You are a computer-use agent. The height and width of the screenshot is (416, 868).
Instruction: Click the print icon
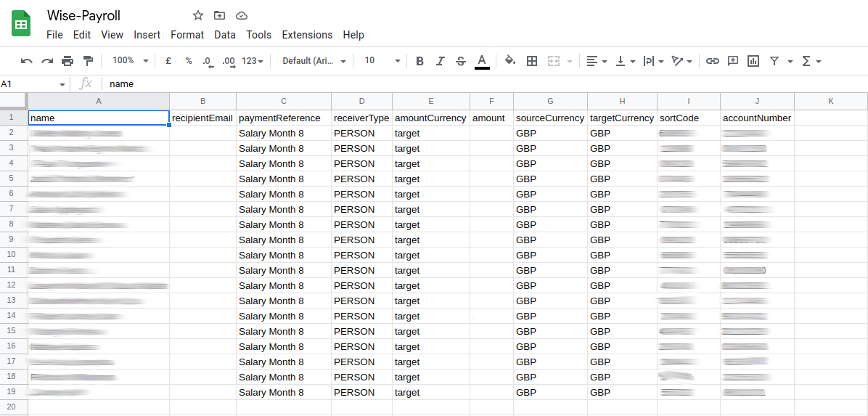67,61
